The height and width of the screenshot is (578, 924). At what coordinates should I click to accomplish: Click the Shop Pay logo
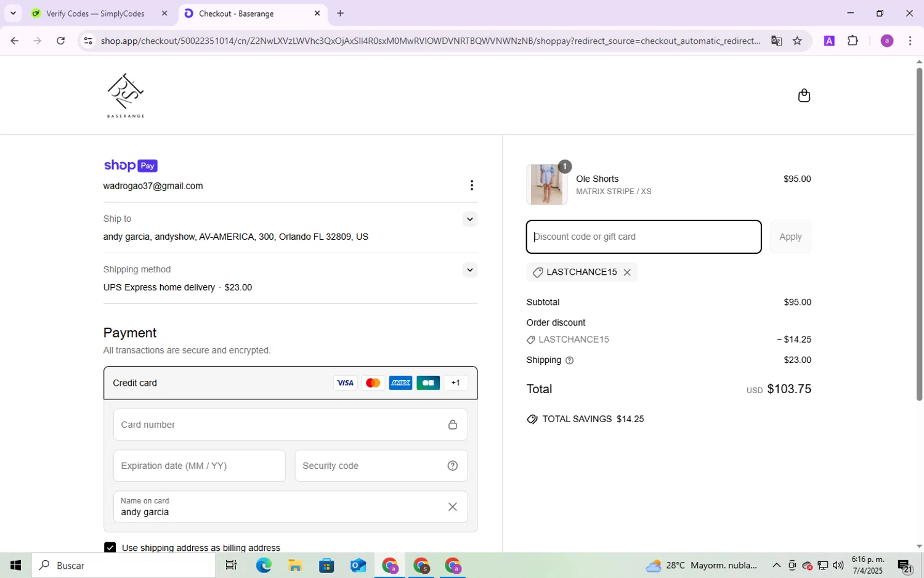(131, 165)
